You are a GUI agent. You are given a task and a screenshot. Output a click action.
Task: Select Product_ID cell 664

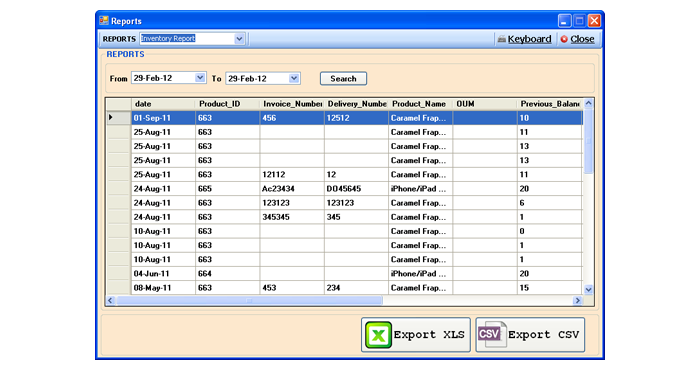point(227,274)
